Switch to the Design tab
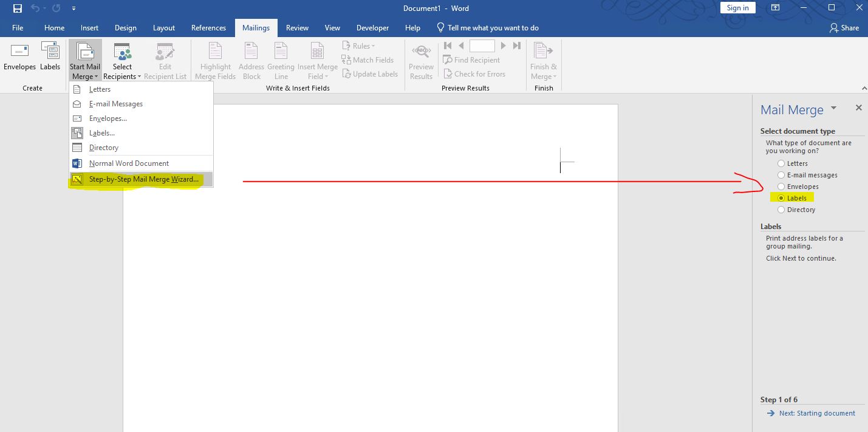868x432 pixels. 126,28
